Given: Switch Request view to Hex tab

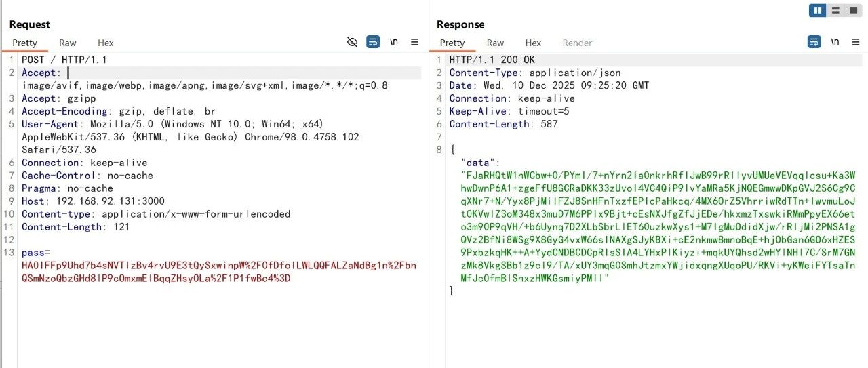Looking at the screenshot, I should pos(106,43).
